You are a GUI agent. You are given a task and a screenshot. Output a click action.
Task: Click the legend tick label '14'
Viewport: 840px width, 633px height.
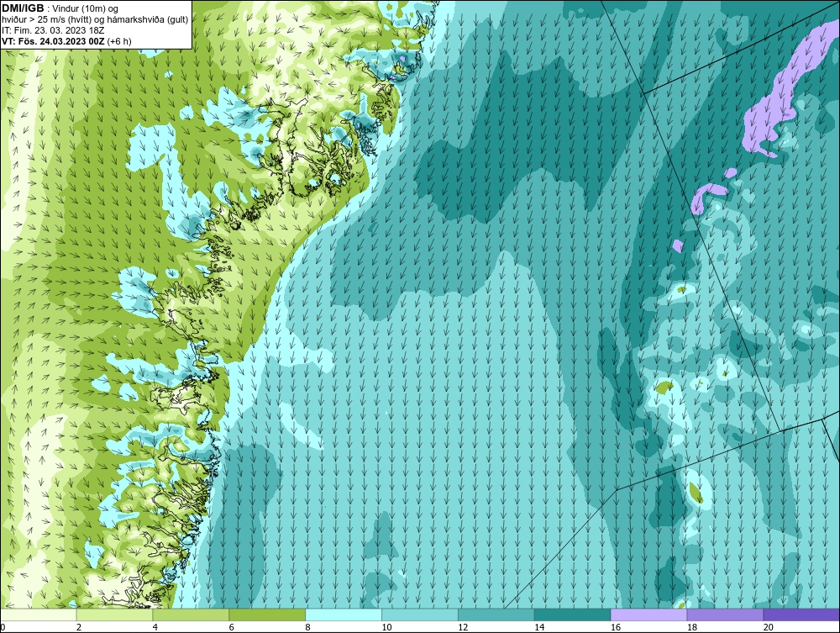tap(539, 627)
